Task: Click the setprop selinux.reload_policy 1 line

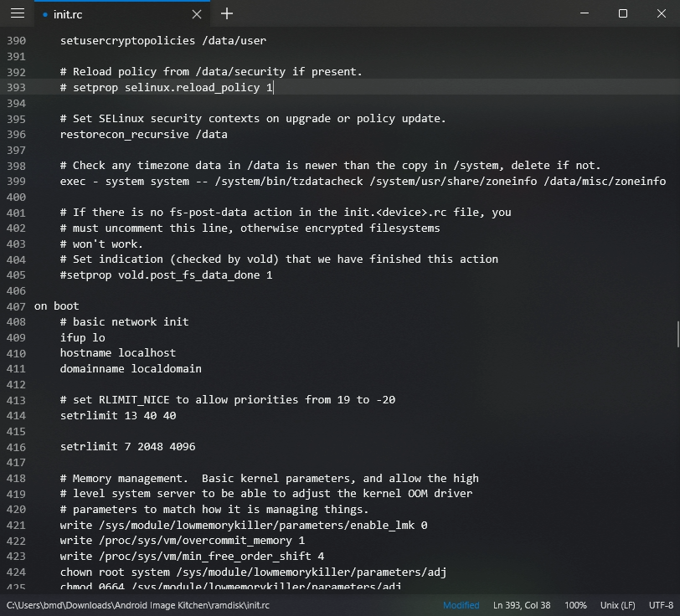Action: pyautogui.click(x=165, y=87)
